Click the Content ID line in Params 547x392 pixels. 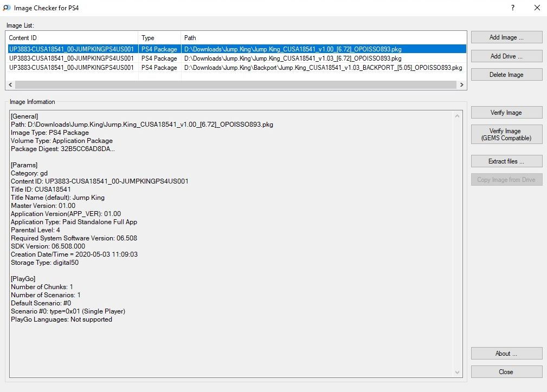[x=99, y=181]
